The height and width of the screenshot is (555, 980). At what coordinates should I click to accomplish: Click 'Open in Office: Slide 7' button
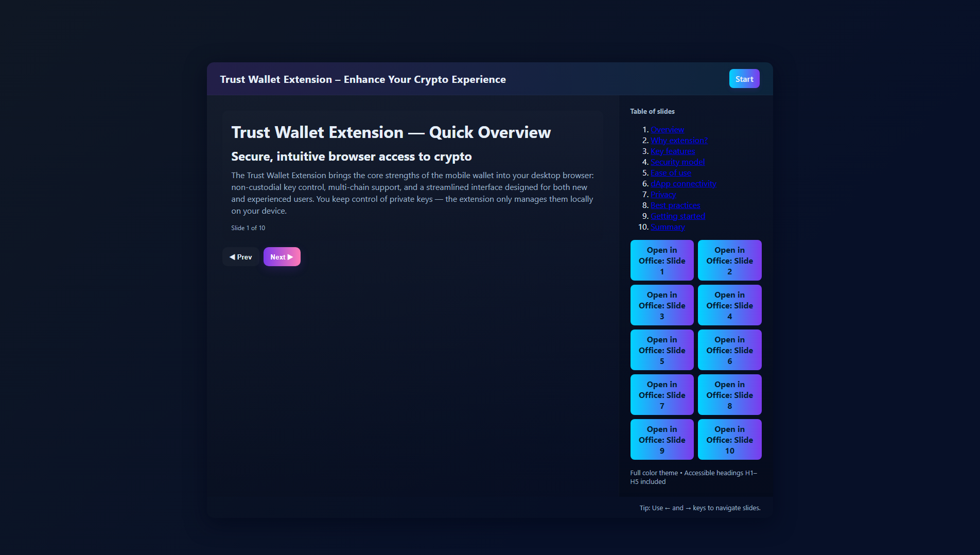662,395
